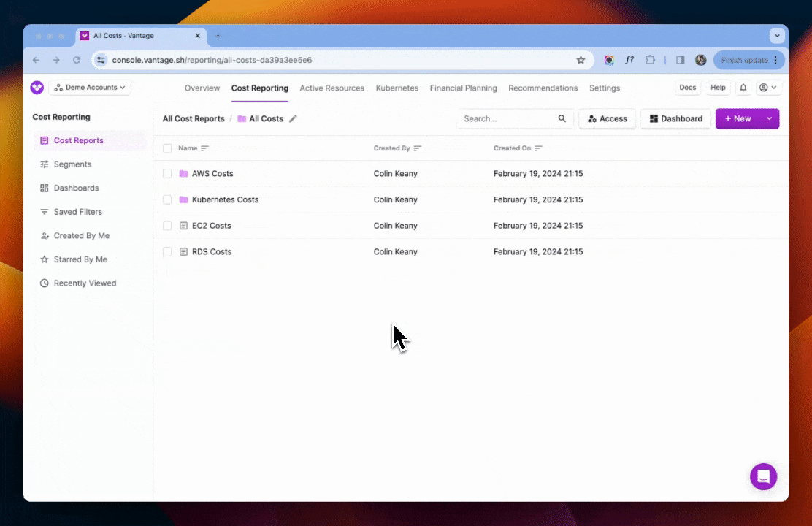This screenshot has width=812, height=526.
Task: Open the Segments section in sidebar
Action: tap(72, 164)
